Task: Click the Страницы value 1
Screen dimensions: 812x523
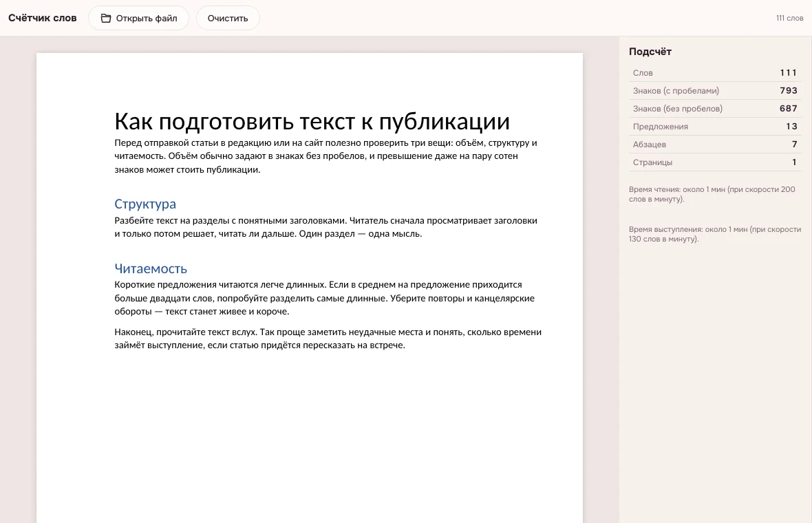Action: (x=794, y=162)
